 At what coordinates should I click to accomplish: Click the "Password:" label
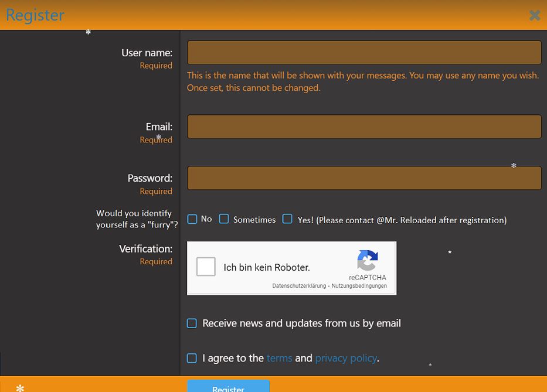click(x=150, y=178)
